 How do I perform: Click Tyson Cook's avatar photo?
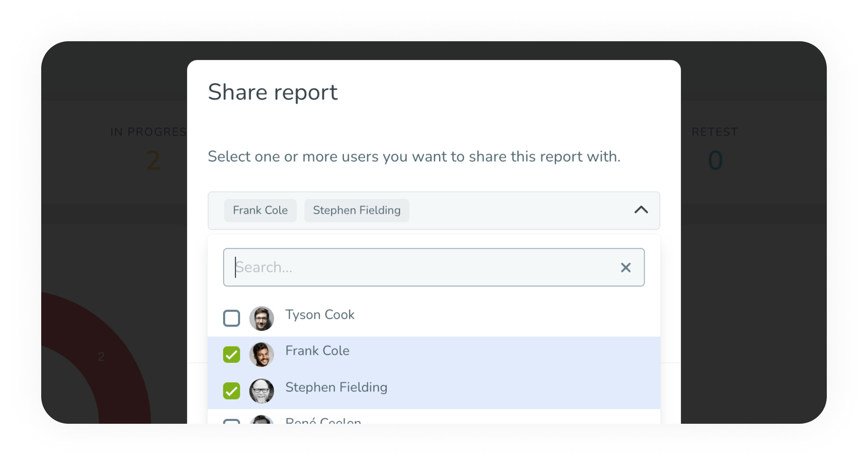coord(262,318)
